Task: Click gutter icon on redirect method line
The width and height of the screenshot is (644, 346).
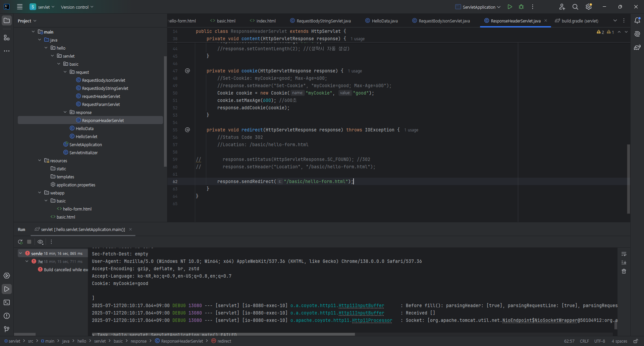Action: point(187,130)
